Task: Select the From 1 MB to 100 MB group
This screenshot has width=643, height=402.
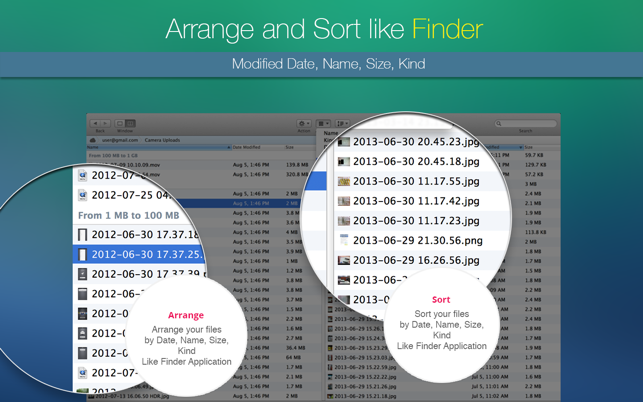Action: (x=128, y=215)
